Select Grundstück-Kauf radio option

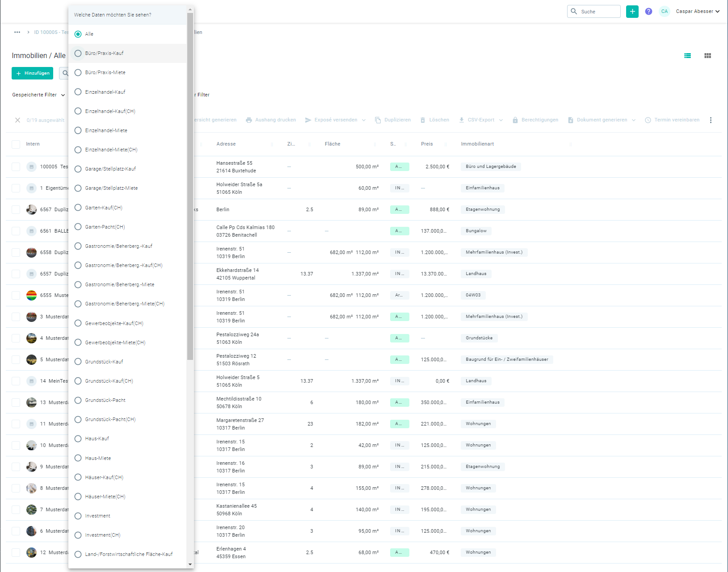78,362
